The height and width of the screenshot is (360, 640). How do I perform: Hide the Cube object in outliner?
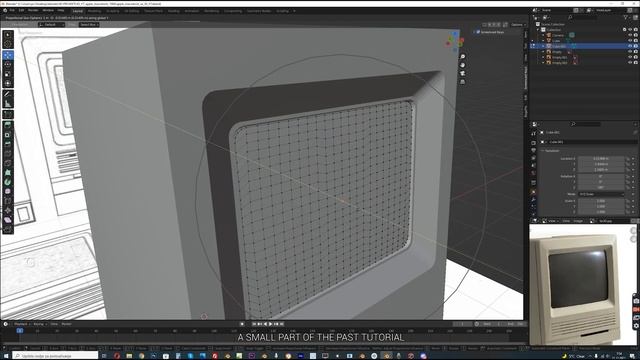coord(630,41)
